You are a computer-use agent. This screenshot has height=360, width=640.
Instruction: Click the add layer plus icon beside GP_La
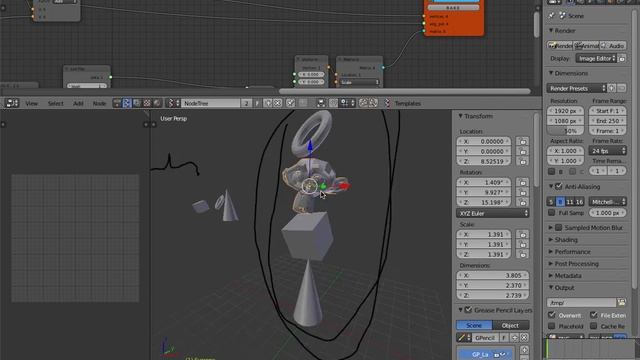coord(524,350)
